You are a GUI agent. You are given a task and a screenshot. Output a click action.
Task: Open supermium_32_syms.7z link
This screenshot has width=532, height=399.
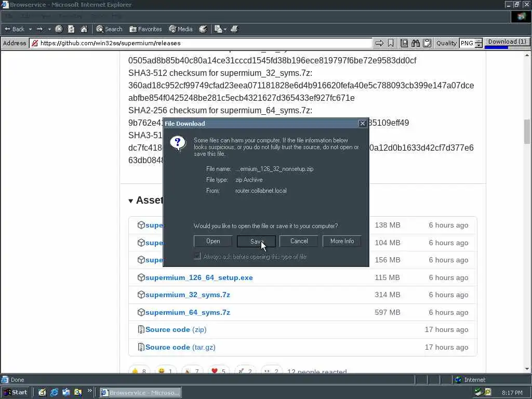[188, 295]
